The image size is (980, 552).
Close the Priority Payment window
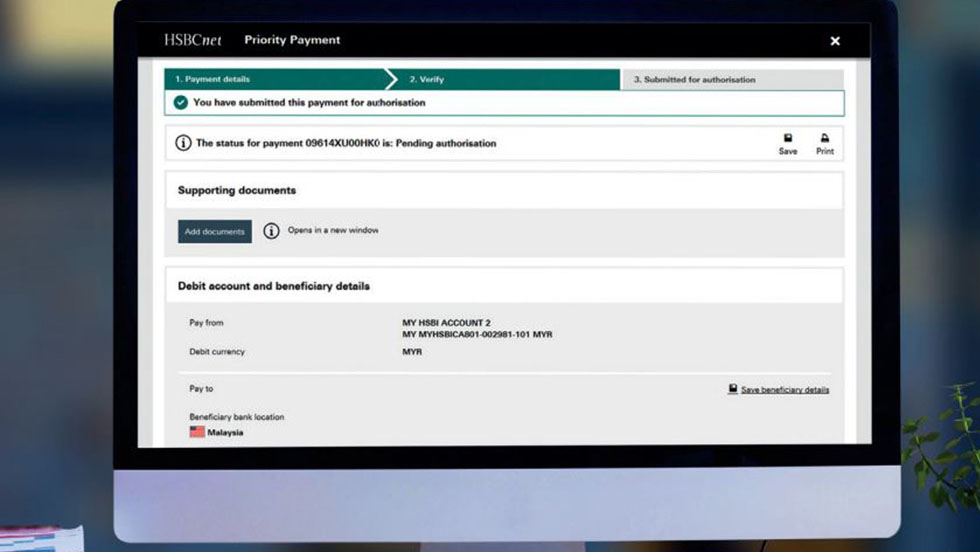835,41
